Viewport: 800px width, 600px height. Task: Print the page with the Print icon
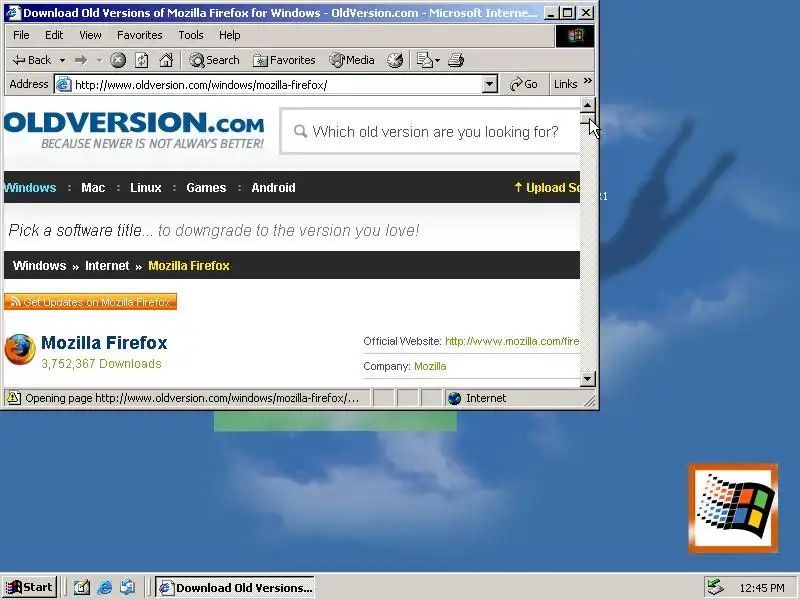(x=456, y=60)
